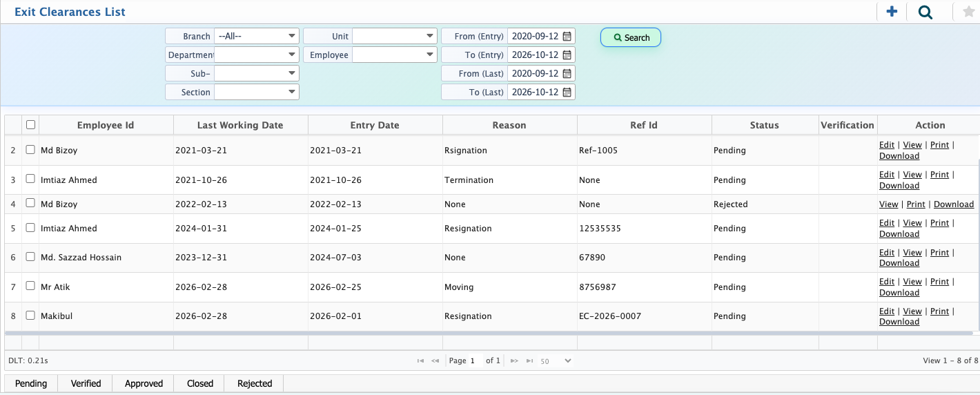Sort by Last Working Date column header
This screenshot has height=395, width=980.
[x=240, y=125]
